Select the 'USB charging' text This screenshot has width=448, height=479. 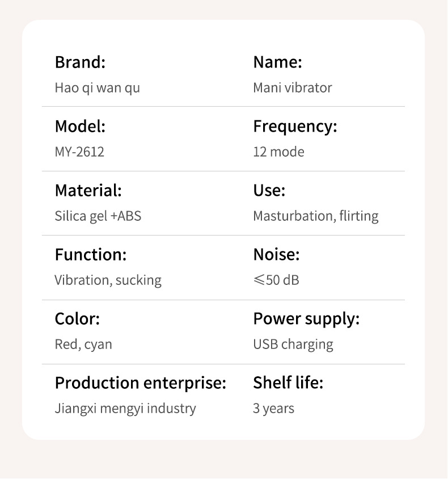[x=293, y=344]
